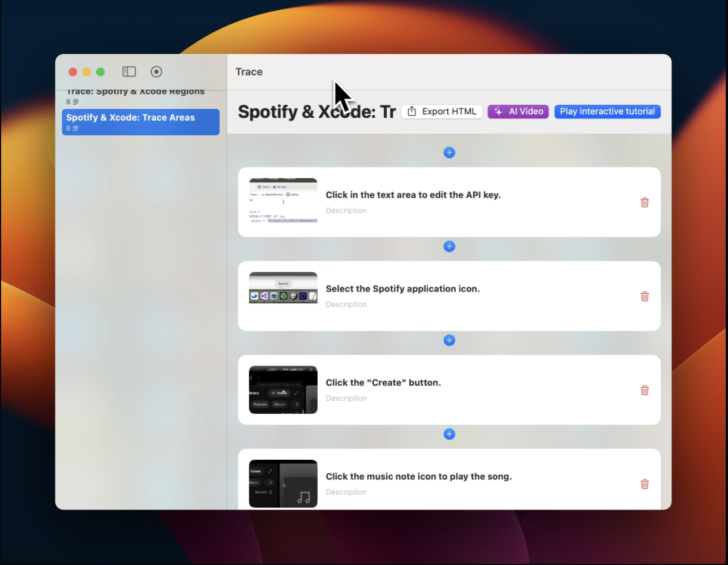Generate an AI Video
The image size is (728, 565).
[519, 112]
